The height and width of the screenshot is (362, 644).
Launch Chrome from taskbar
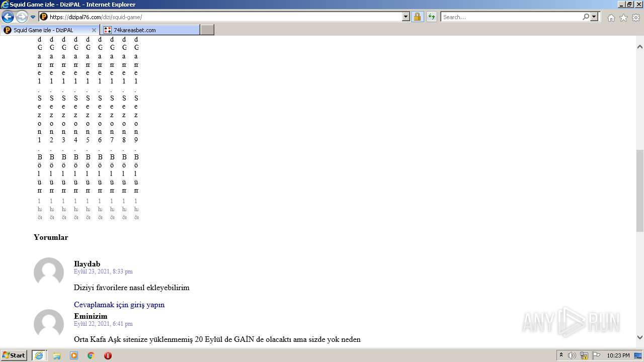point(91,355)
